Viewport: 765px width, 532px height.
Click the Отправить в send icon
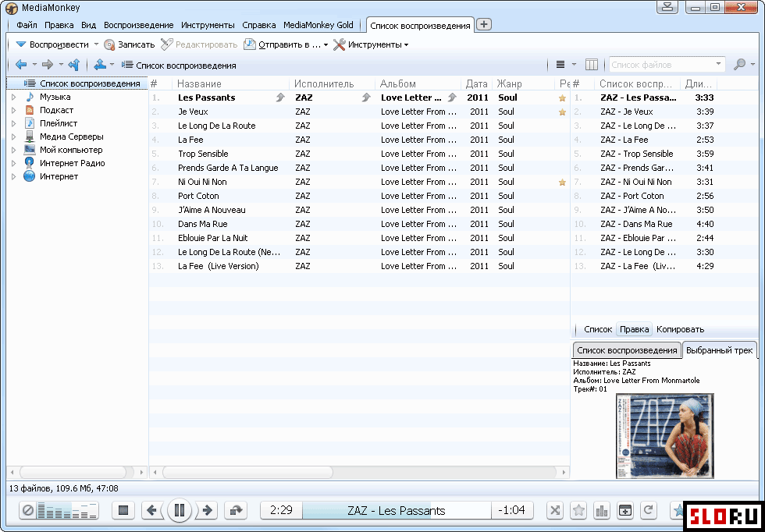250,44
